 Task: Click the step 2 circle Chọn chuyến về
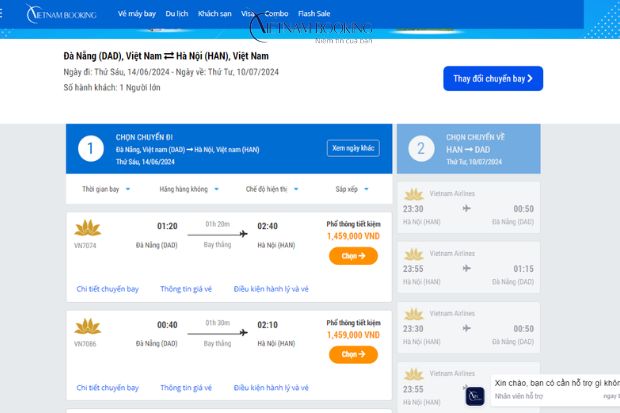click(x=421, y=149)
